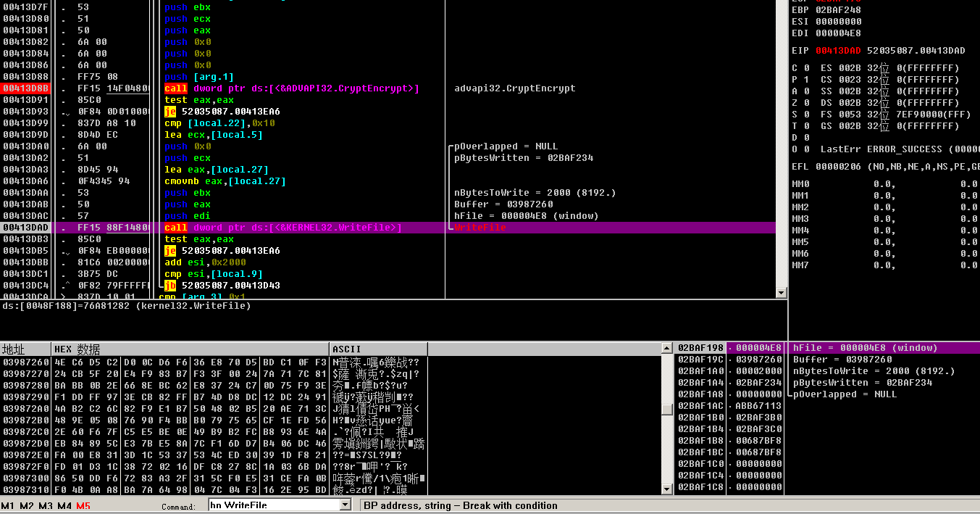Click the dump pane scroll-up arrow

point(666,349)
